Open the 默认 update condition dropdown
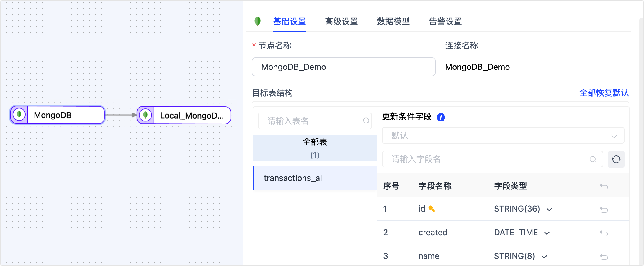644x266 pixels. (x=503, y=136)
